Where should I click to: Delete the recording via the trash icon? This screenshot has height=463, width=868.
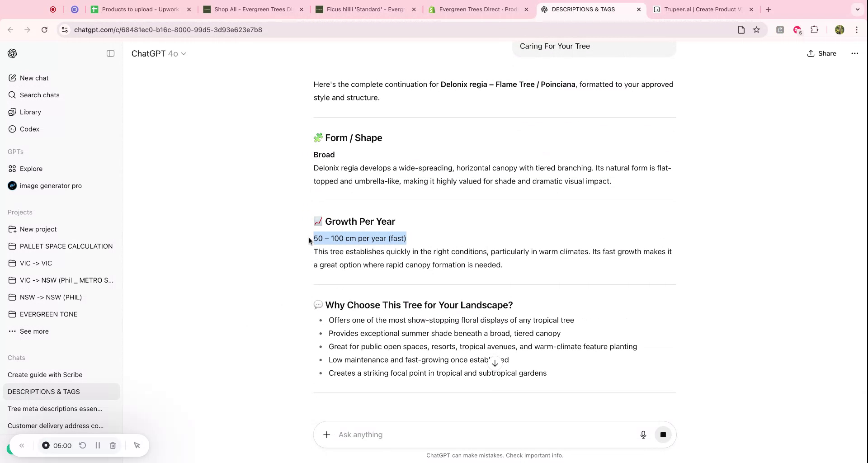(x=113, y=445)
